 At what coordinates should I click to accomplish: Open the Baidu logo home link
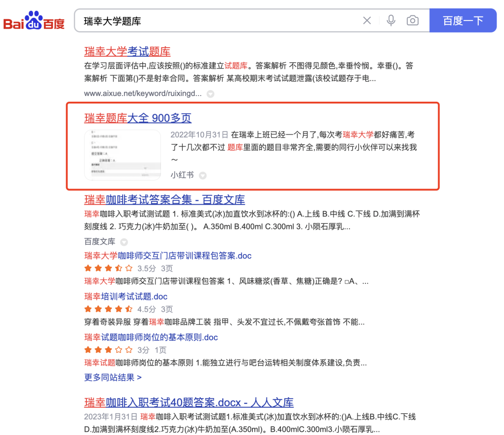pos(34,21)
